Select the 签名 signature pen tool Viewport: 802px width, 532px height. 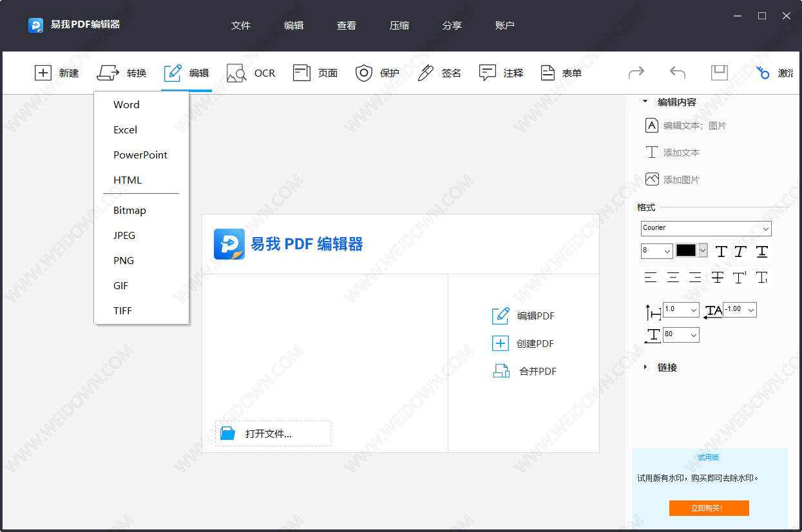click(426, 73)
